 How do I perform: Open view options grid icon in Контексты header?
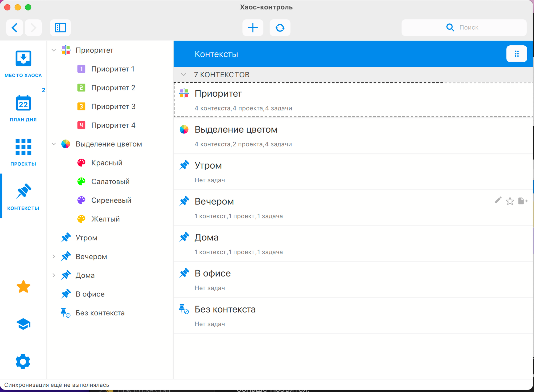point(517,54)
